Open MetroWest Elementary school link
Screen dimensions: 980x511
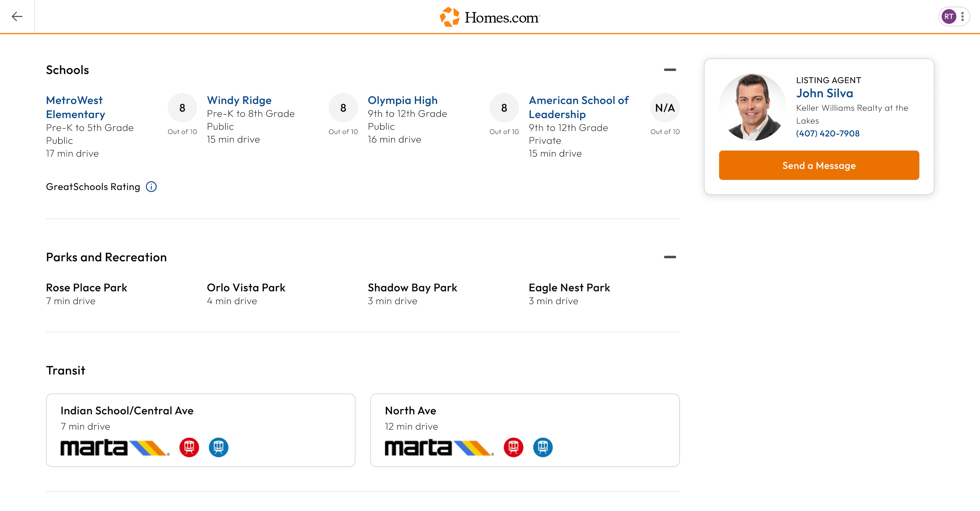(75, 107)
